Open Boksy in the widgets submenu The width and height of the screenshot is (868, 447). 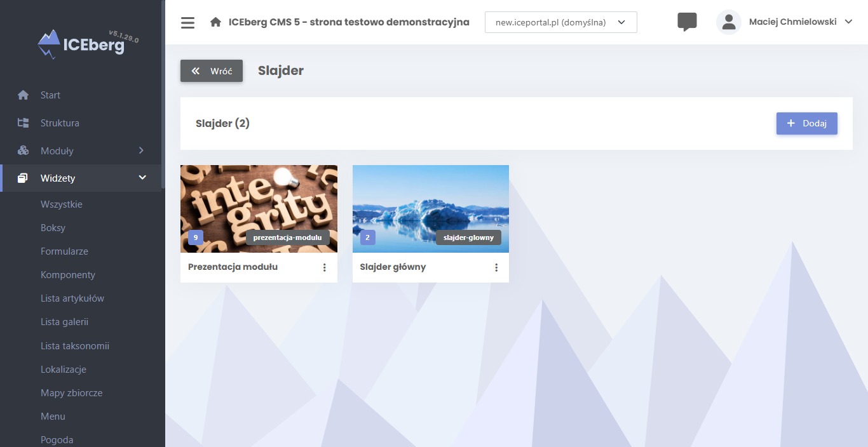click(x=53, y=228)
